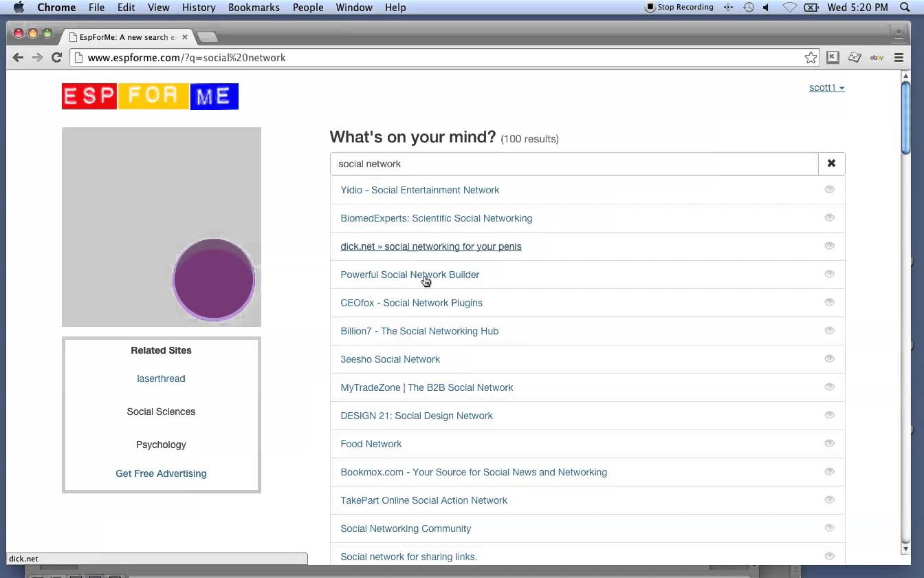Open the EspForMe browser tab
This screenshot has width=924, height=578.
click(x=127, y=37)
